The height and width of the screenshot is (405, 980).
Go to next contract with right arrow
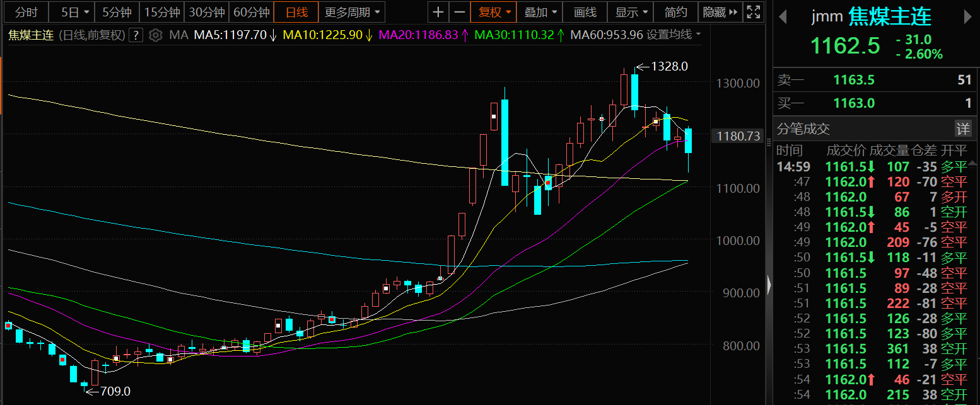click(969, 17)
